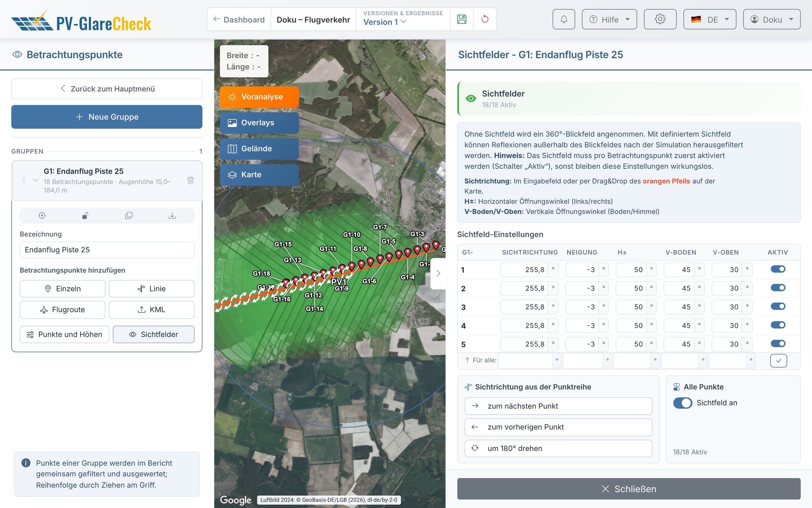This screenshot has width=812, height=508.
Task: Toggle Aktiv switch for row 1
Action: 778,269
